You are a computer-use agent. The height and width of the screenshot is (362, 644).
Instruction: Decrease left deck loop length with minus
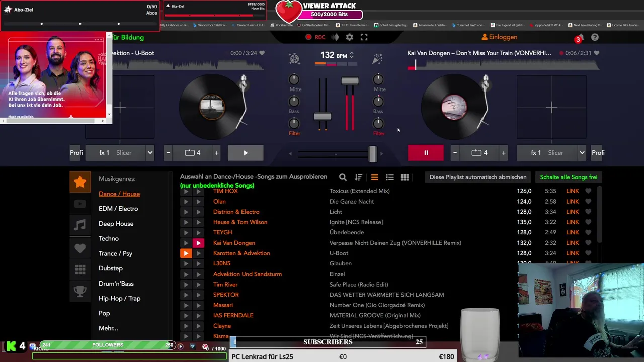click(x=168, y=153)
